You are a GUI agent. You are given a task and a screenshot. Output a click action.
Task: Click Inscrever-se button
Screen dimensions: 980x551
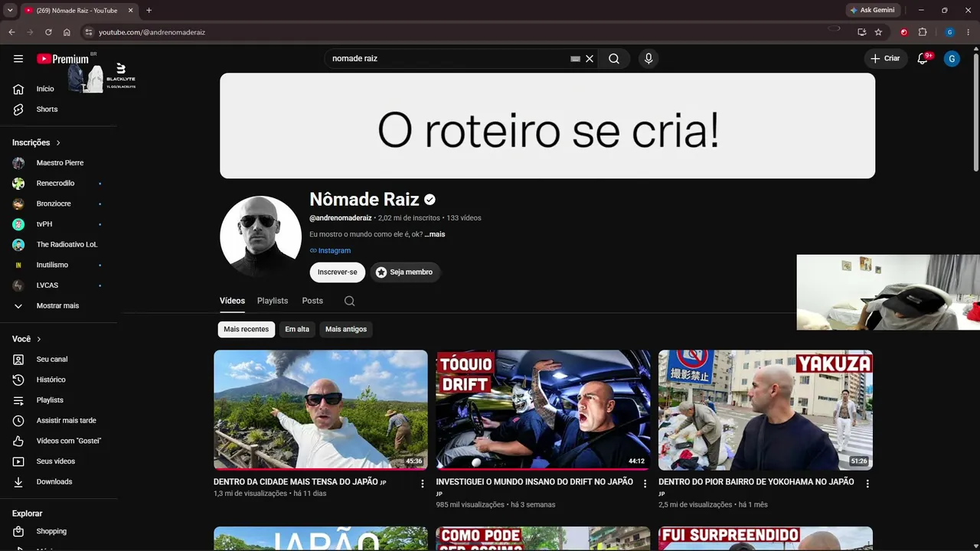[x=338, y=272]
